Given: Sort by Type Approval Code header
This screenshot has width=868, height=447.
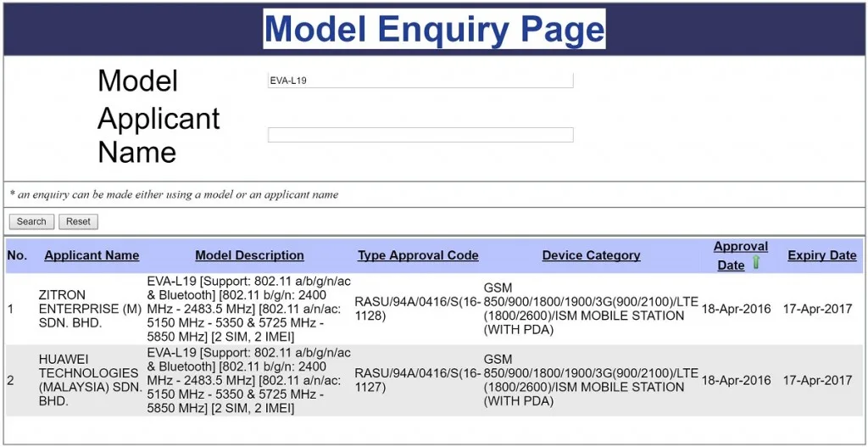Looking at the screenshot, I should [x=418, y=255].
